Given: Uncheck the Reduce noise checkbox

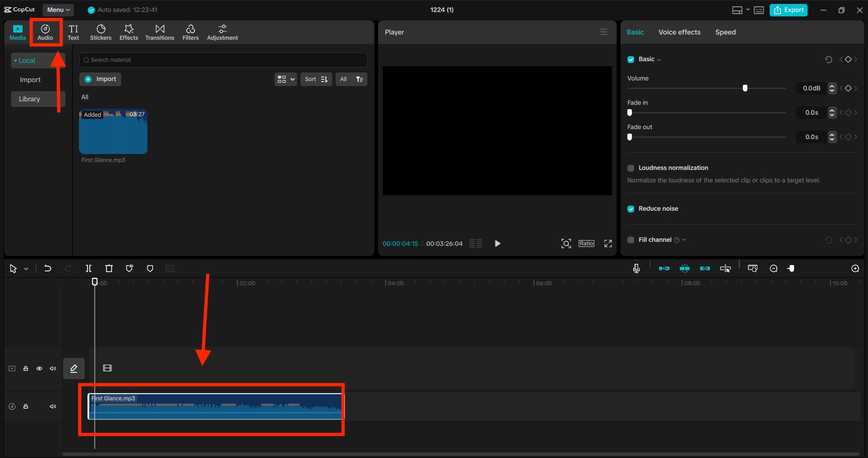Looking at the screenshot, I should [630, 209].
